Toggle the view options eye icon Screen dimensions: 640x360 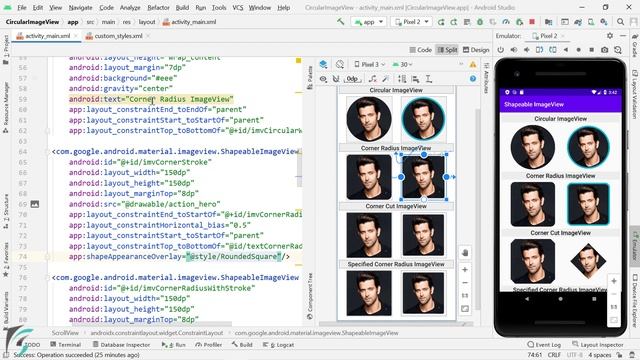[323, 79]
